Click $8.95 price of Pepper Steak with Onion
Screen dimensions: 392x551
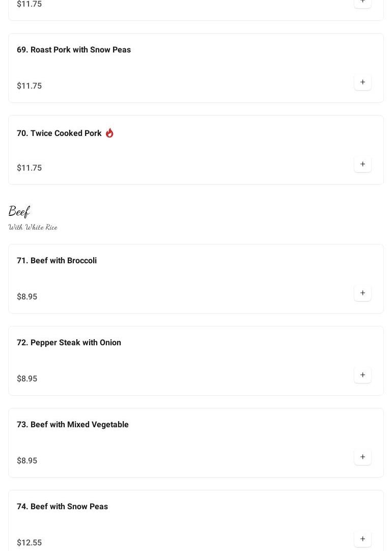[27, 379]
